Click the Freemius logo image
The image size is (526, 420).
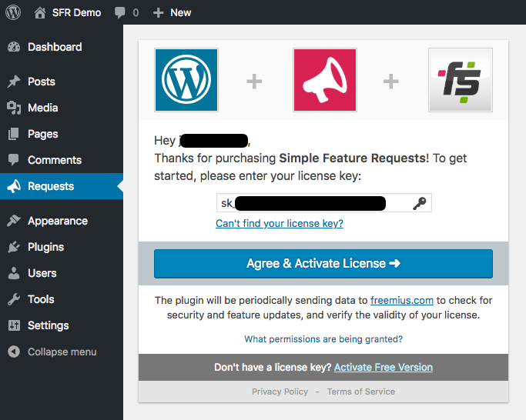(x=461, y=80)
